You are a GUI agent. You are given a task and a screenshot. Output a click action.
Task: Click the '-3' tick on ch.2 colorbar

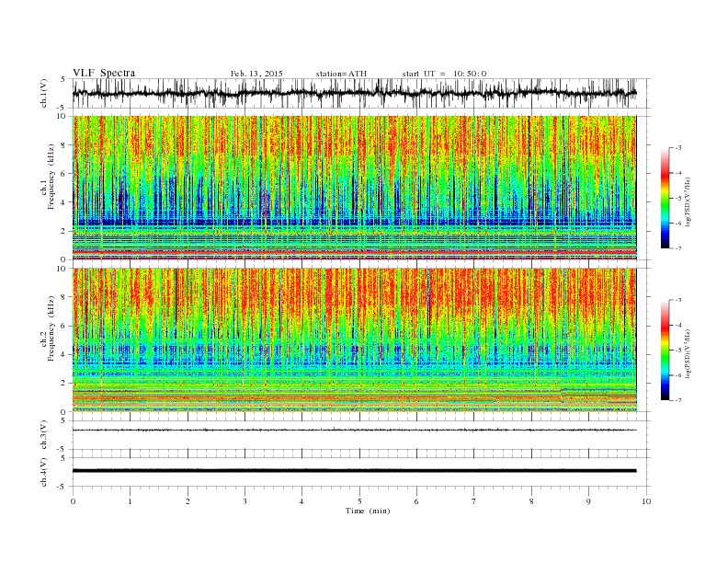678,301
